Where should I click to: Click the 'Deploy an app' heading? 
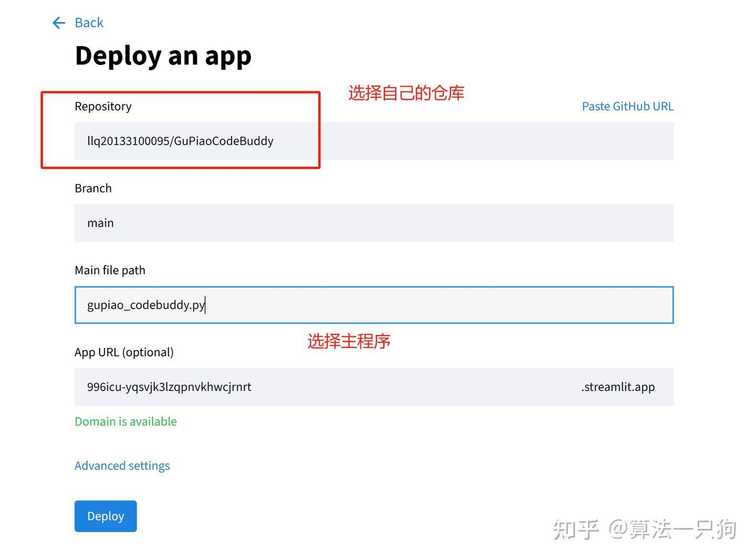[x=163, y=56]
